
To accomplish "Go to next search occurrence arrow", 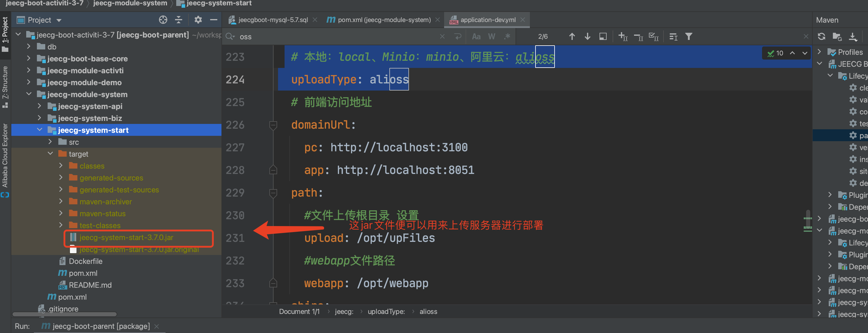I will coord(587,36).
